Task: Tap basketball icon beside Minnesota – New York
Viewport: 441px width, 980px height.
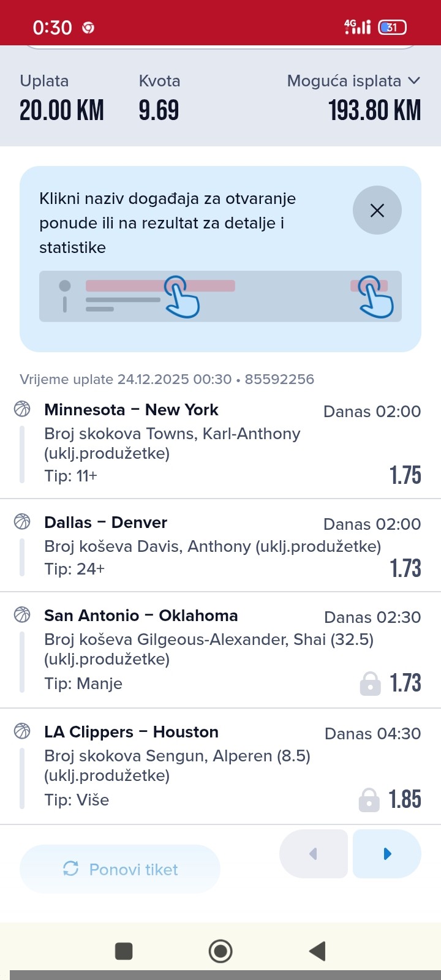Action: click(x=22, y=409)
